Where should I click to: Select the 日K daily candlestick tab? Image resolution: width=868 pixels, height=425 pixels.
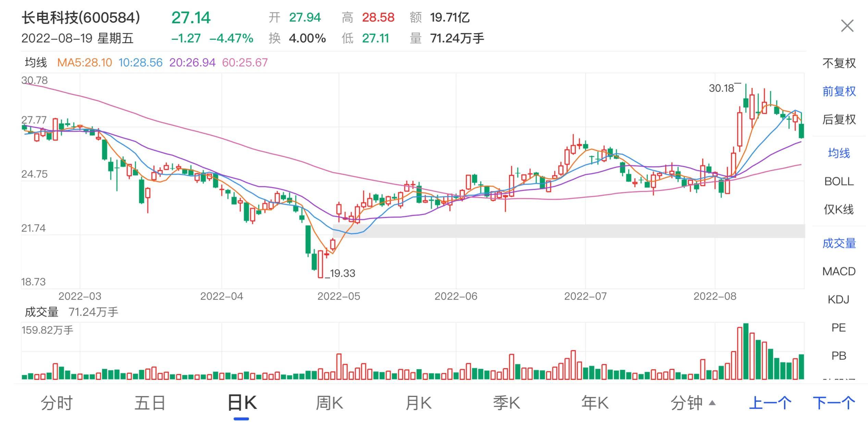coord(242,403)
